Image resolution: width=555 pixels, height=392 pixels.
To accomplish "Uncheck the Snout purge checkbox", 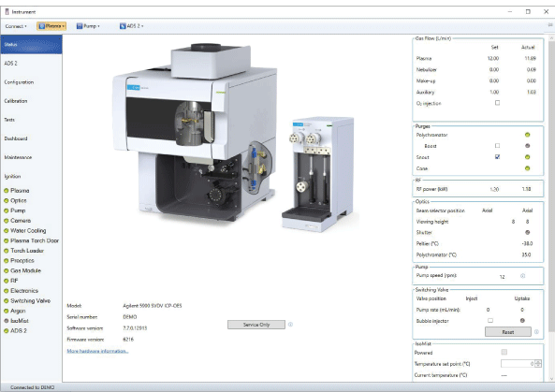I will coord(497,157).
